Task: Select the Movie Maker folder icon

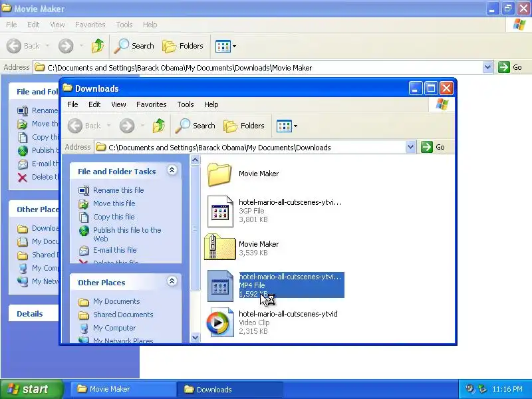Action: click(219, 174)
